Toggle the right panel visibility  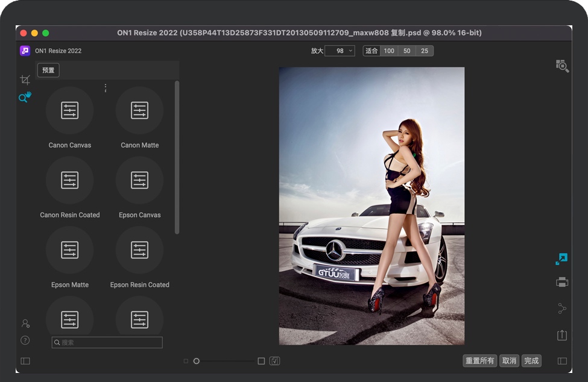point(562,361)
